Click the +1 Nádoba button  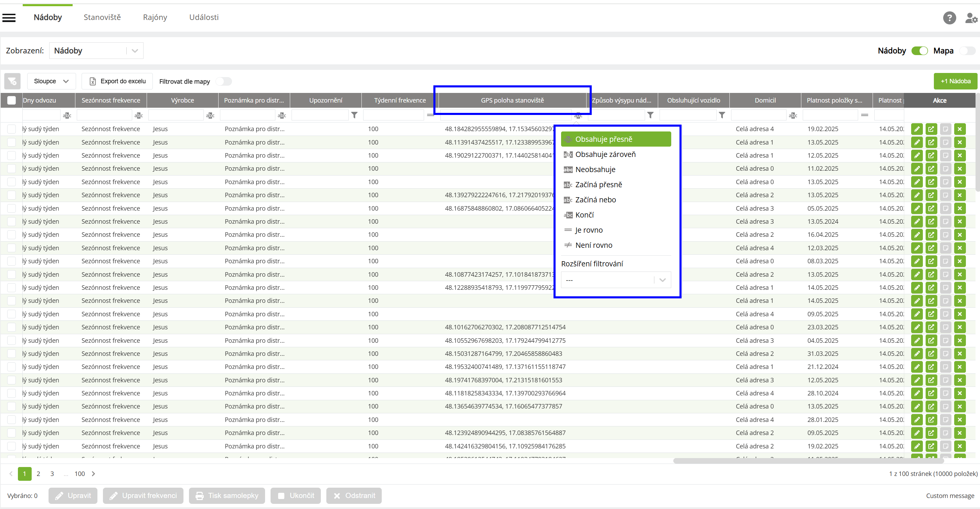click(955, 81)
